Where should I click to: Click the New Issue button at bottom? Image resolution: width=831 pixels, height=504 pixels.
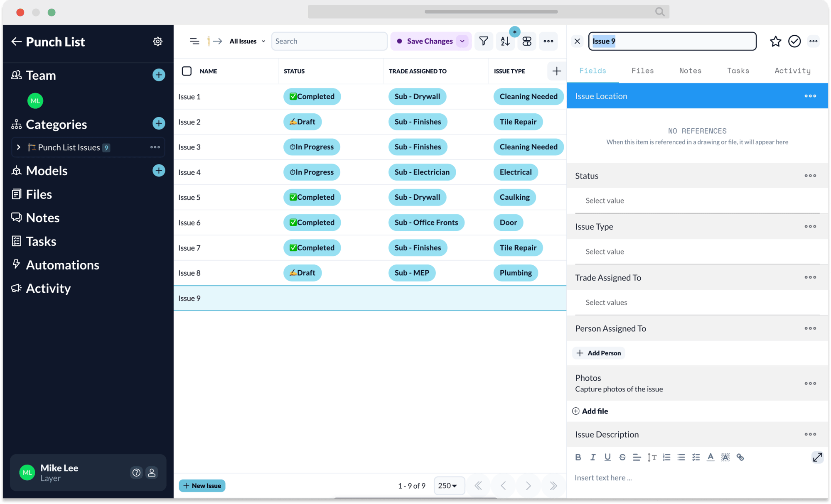coord(202,486)
